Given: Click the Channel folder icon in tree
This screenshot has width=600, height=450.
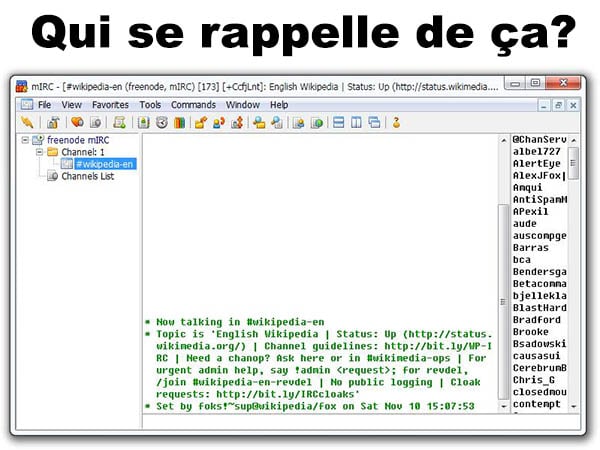Looking at the screenshot, I should (x=52, y=152).
